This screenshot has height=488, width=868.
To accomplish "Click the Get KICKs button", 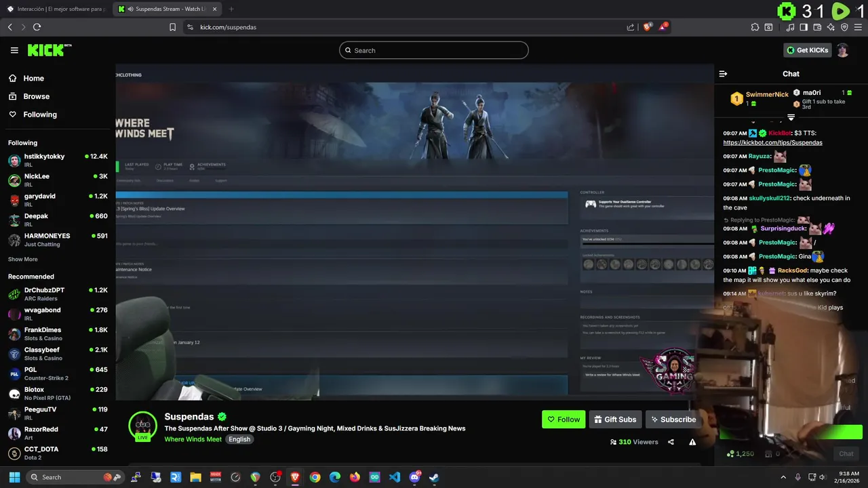I will click(807, 50).
